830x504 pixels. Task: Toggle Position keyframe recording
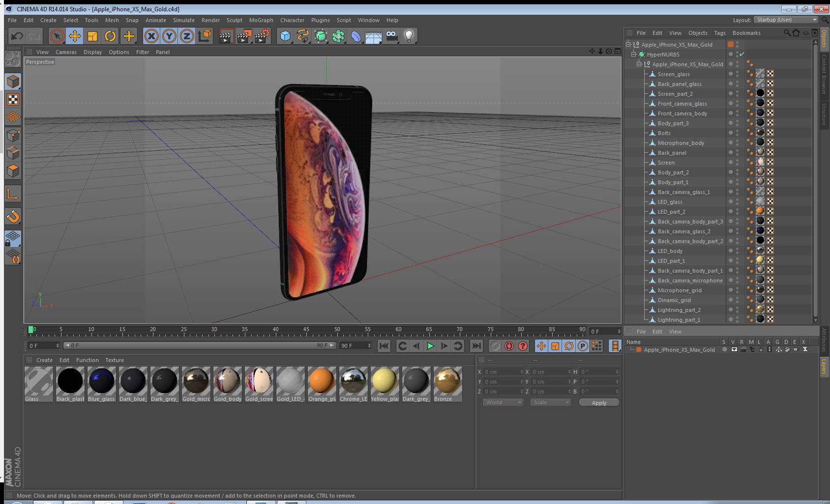tap(541, 346)
